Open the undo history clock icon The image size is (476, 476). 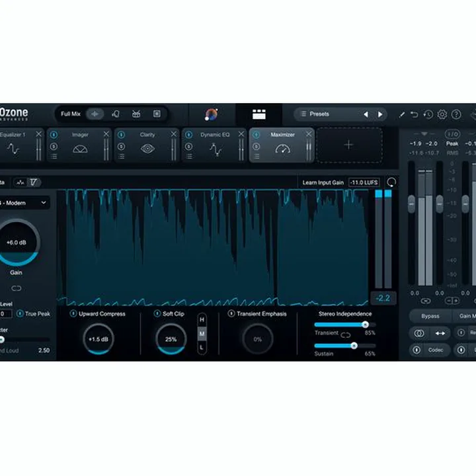[x=428, y=114]
